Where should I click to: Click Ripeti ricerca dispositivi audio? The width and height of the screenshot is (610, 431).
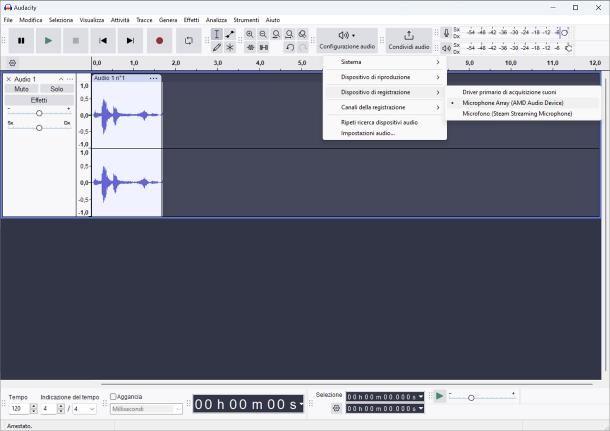pyautogui.click(x=385, y=122)
